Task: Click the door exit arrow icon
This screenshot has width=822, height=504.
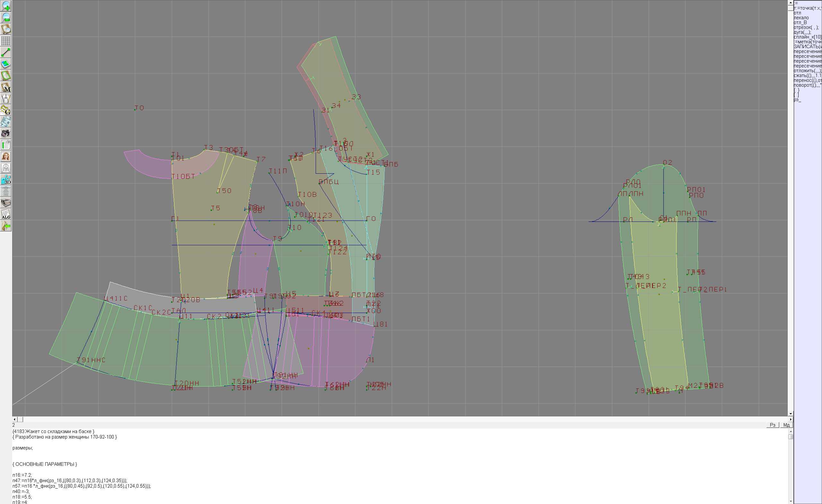Action: (x=6, y=226)
